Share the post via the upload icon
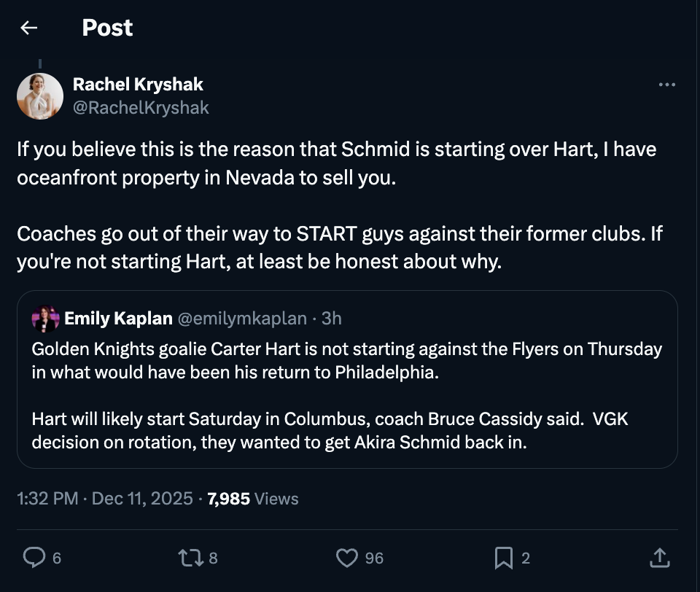700x592 pixels. click(658, 558)
